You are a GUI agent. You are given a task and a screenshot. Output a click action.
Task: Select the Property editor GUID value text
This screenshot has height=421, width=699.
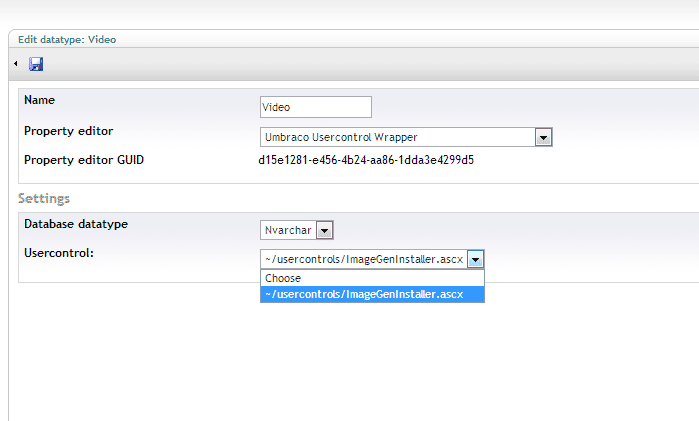pos(366,160)
